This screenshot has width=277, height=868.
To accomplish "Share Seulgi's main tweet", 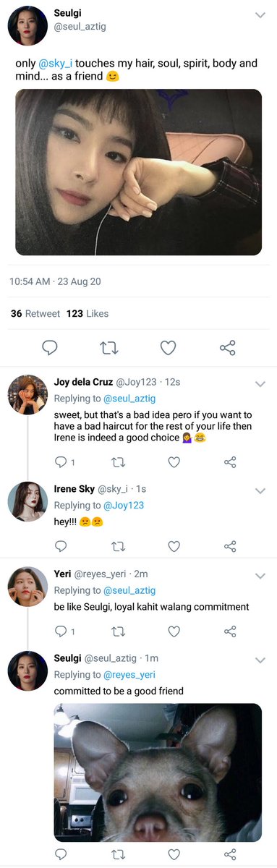I will (228, 348).
